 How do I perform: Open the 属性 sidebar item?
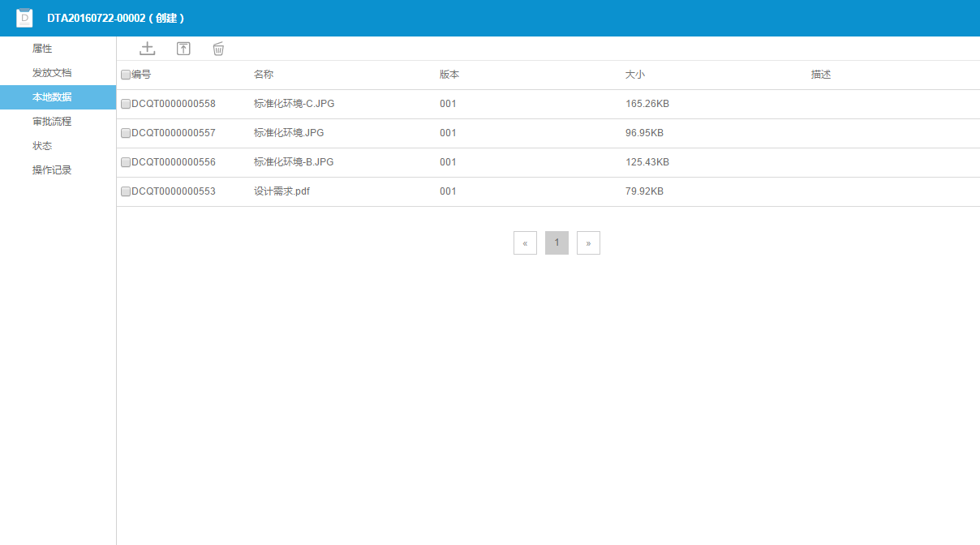tap(58, 49)
